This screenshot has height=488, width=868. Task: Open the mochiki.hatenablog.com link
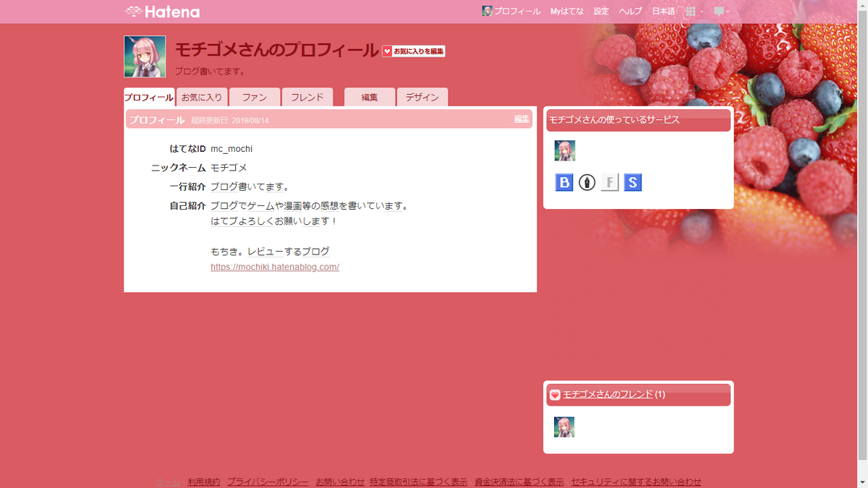coord(274,267)
